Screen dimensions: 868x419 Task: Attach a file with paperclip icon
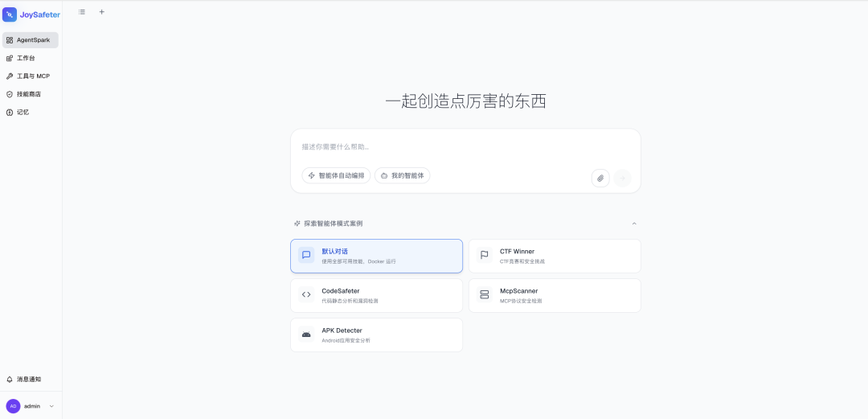coord(600,178)
